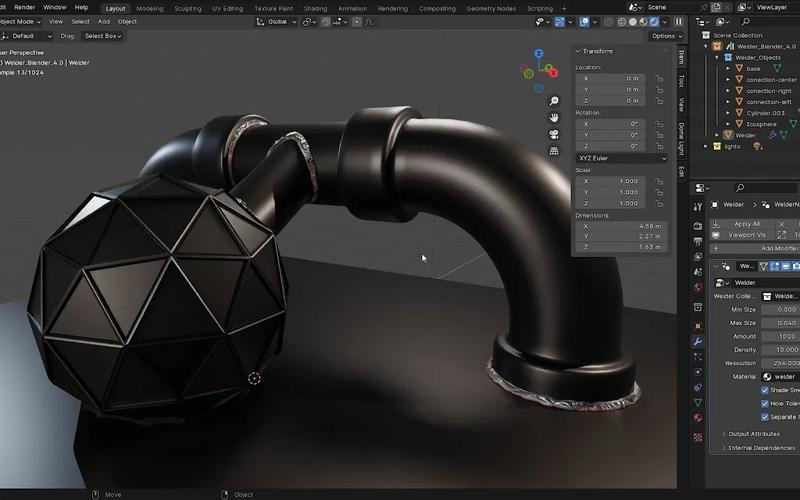
Task: Open the Default orientation dropdown
Action: 27,36
